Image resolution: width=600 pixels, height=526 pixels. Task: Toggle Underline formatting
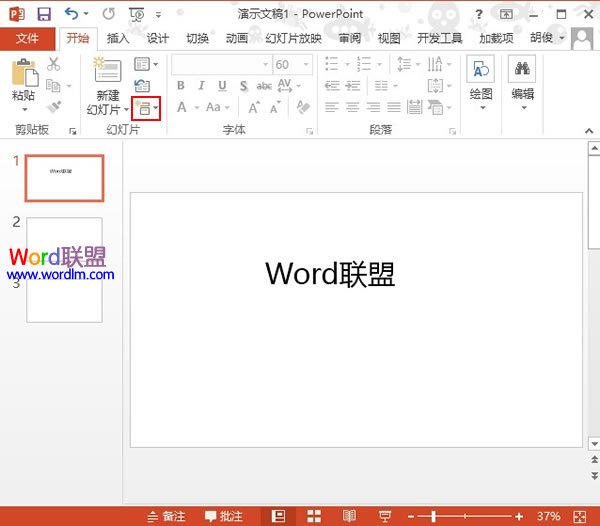(x=221, y=86)
